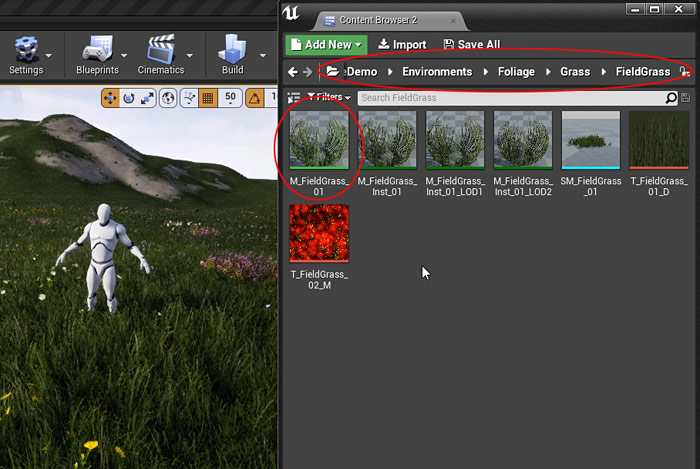Select the scale gizmo mode icon

pyautogui.click(x=147, y=98)
